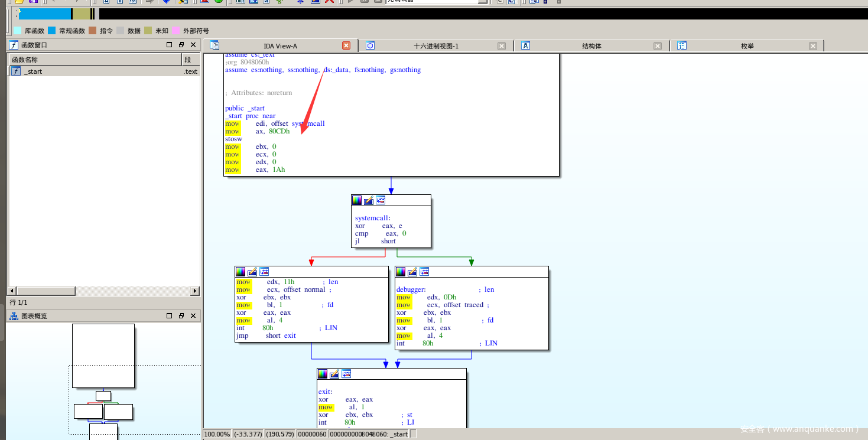Screen dimensions: 868x440
Task: Click the blue regular-function segment in navigation band
Action: coord(44,14)
